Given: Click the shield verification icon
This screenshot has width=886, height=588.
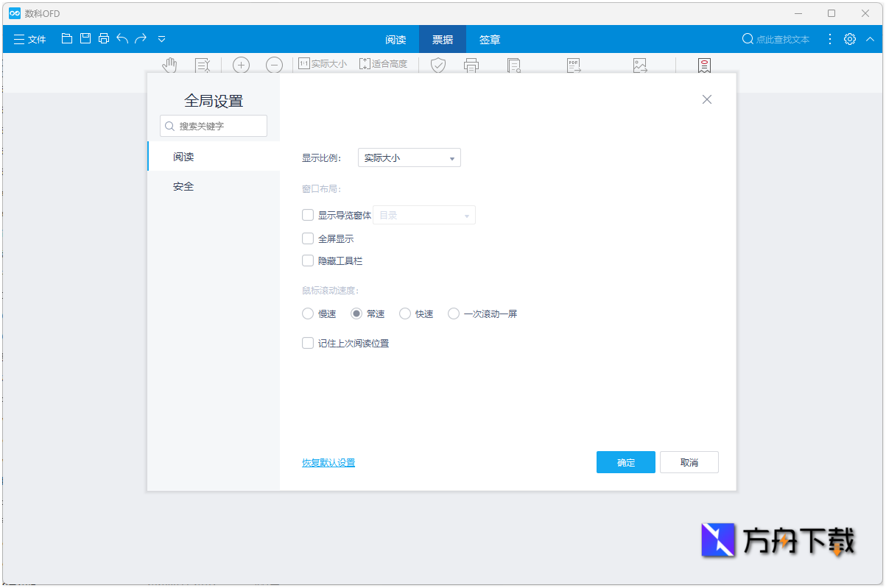Looking at the screenshot, I should click(438, 65).
